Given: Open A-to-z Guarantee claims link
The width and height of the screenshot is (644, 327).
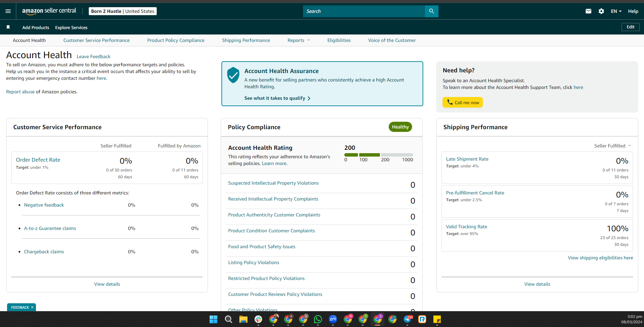Looking at the screenshot, I should [x=50, y=228].
